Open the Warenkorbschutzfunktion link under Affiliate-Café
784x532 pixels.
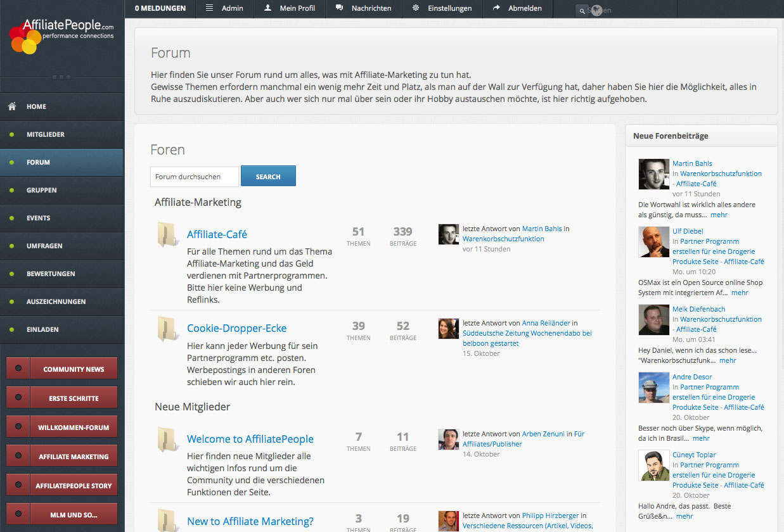click(503, 239)
